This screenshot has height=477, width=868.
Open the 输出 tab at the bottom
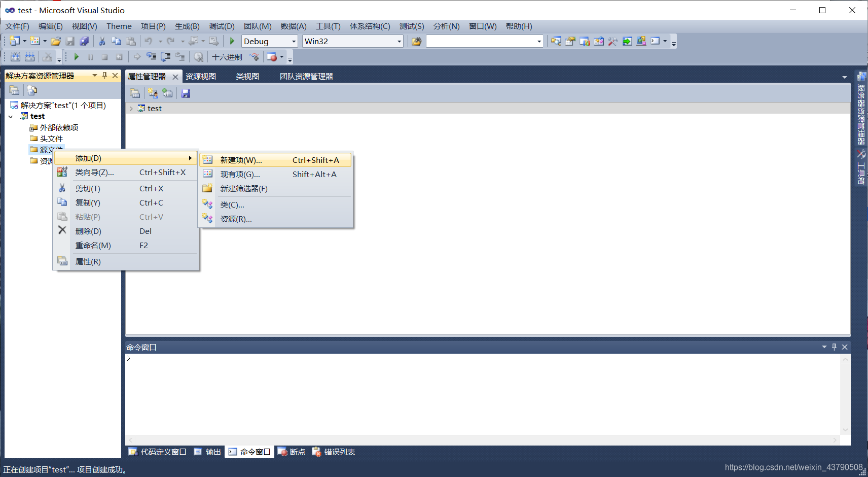coord(207,452)
